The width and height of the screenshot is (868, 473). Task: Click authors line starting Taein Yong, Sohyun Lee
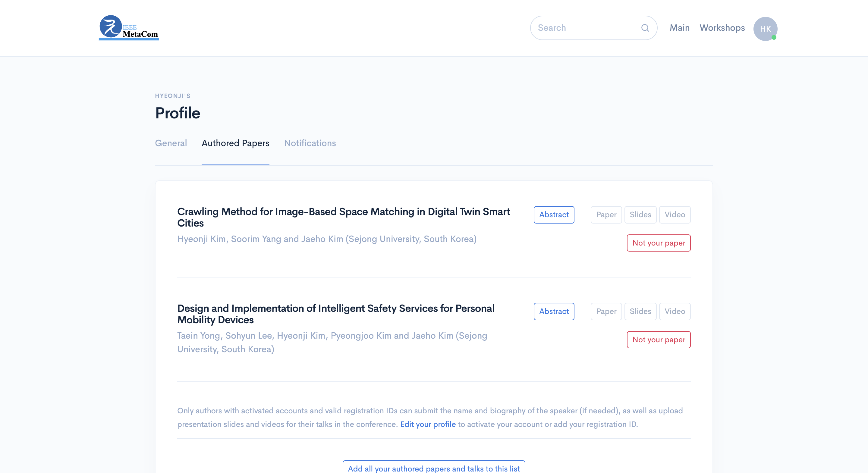332,342
